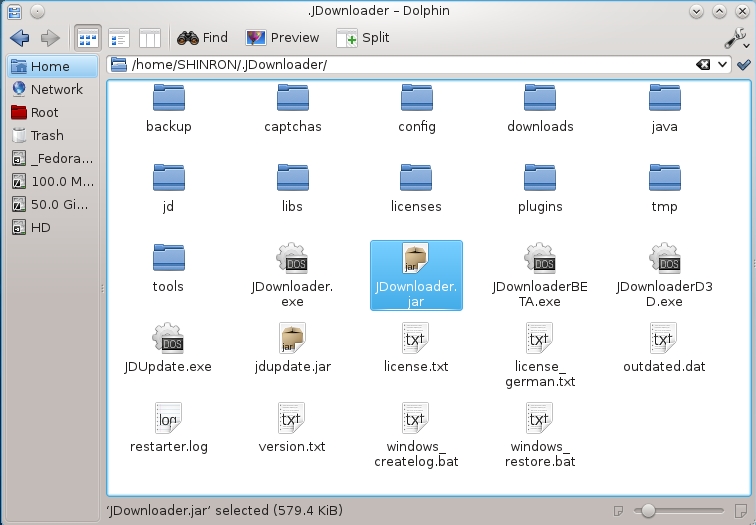Screen dimensions: 756x525
Task: Select the JDownloaderD3D.exe file
Action: [x=664, y=276]
